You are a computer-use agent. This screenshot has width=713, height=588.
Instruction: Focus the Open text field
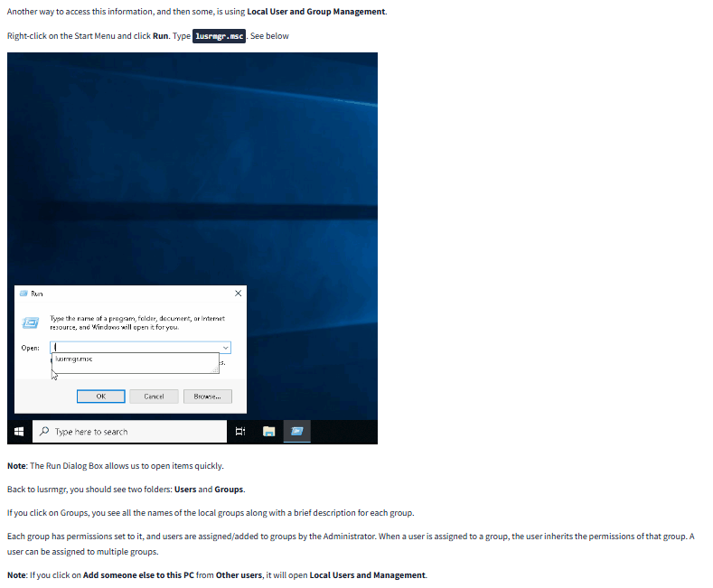(x=136, y=348)
